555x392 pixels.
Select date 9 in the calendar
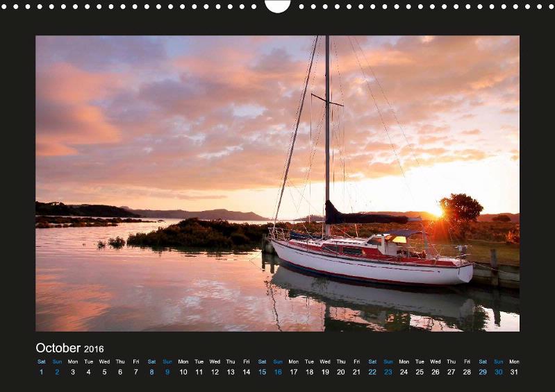pyautogui.click(x=167, y=372)
